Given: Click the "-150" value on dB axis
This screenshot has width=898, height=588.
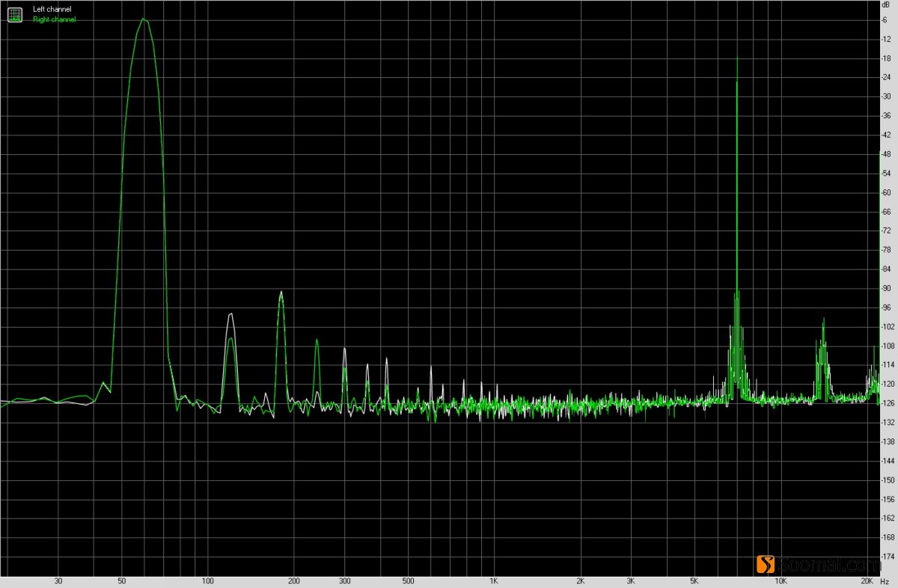Looking at the screenshot, I should click(888, 480).
